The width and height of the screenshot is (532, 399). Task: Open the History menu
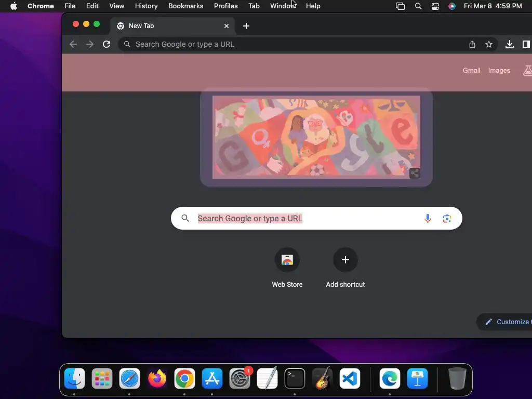pos(146,6)
